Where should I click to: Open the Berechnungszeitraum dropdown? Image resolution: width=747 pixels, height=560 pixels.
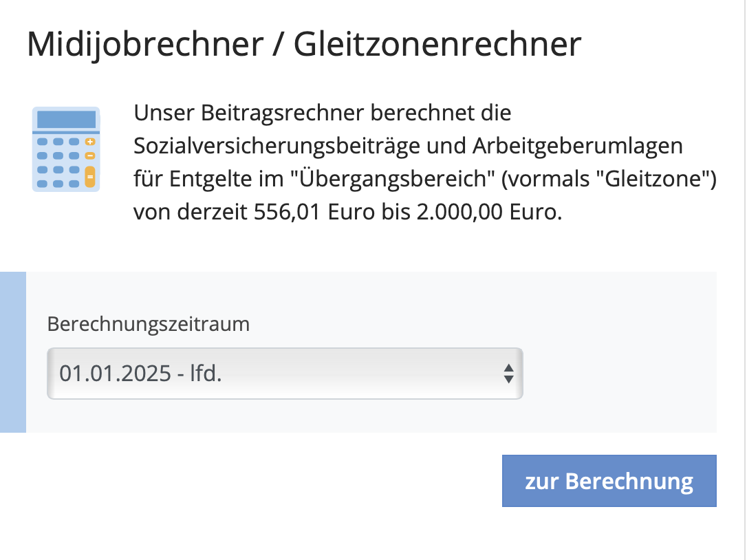click(285, 374)
